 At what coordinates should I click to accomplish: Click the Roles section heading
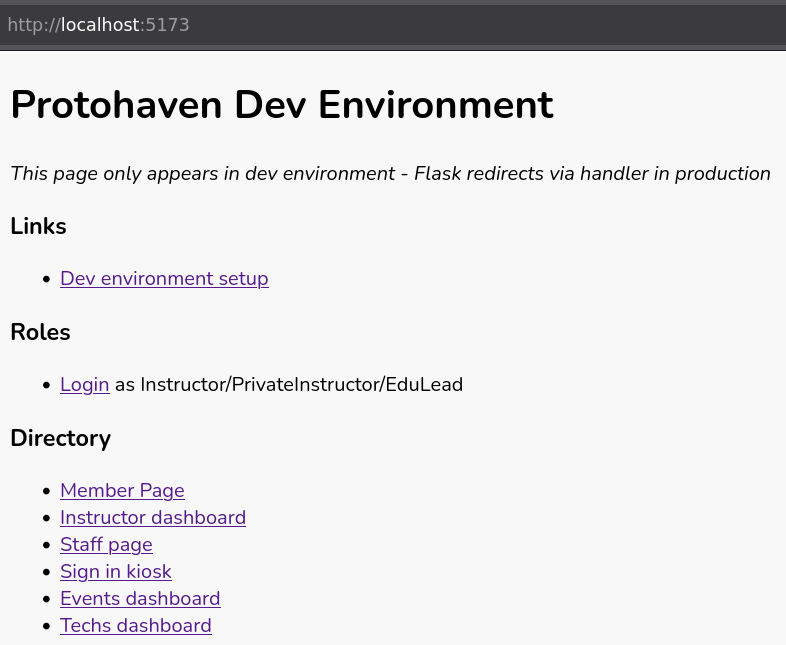point(40,333)
